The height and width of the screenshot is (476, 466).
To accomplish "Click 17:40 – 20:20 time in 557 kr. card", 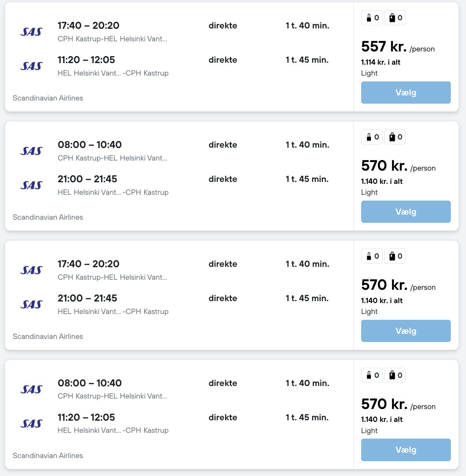I will (88, 26).
